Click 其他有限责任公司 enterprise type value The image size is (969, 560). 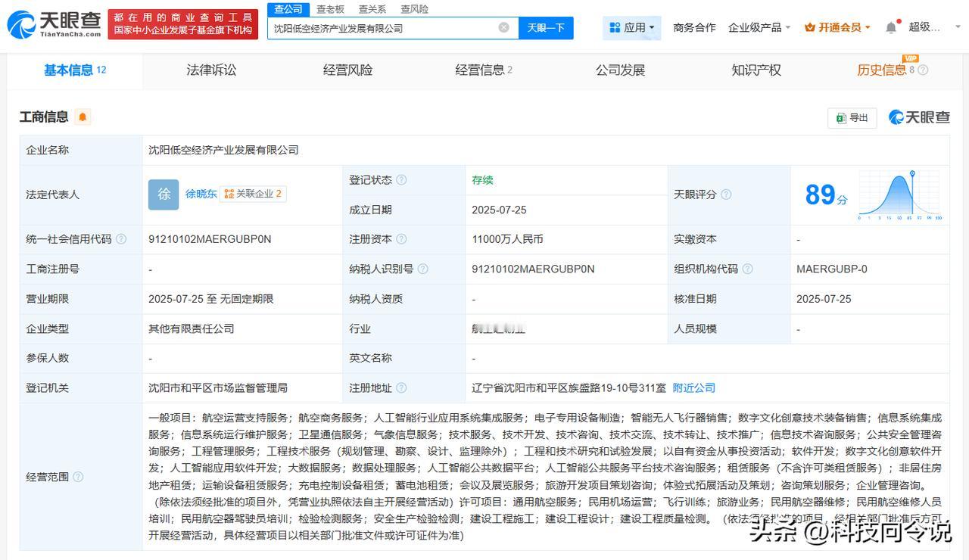click(x=192, y=328)
